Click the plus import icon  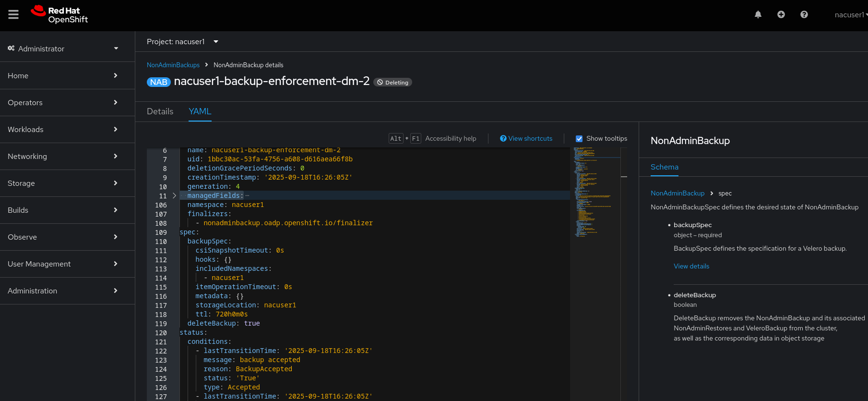pos(781,15)
